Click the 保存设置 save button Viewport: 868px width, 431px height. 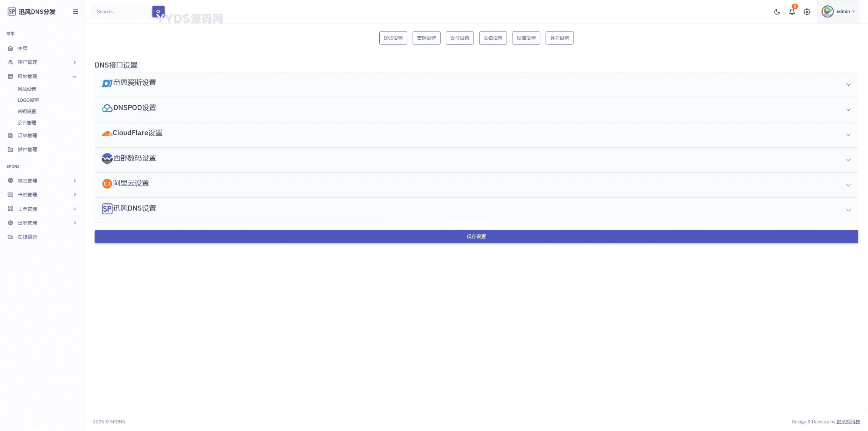(x=476, y=236)
